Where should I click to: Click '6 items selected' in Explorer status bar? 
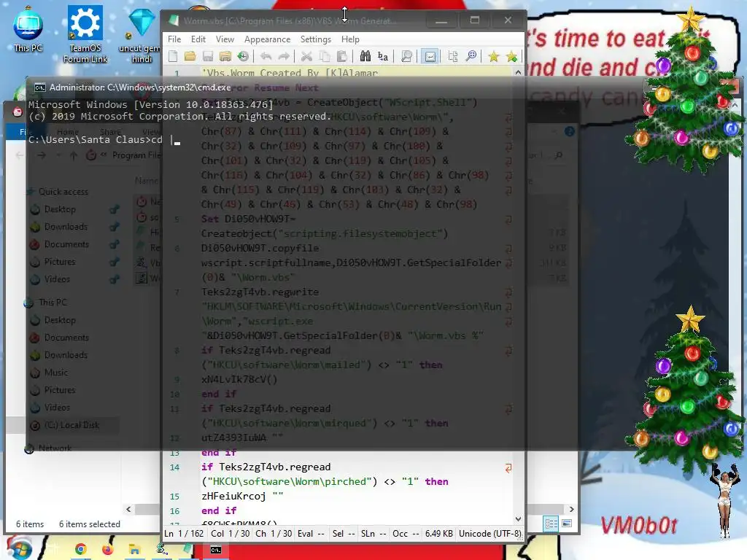point(90,524)
